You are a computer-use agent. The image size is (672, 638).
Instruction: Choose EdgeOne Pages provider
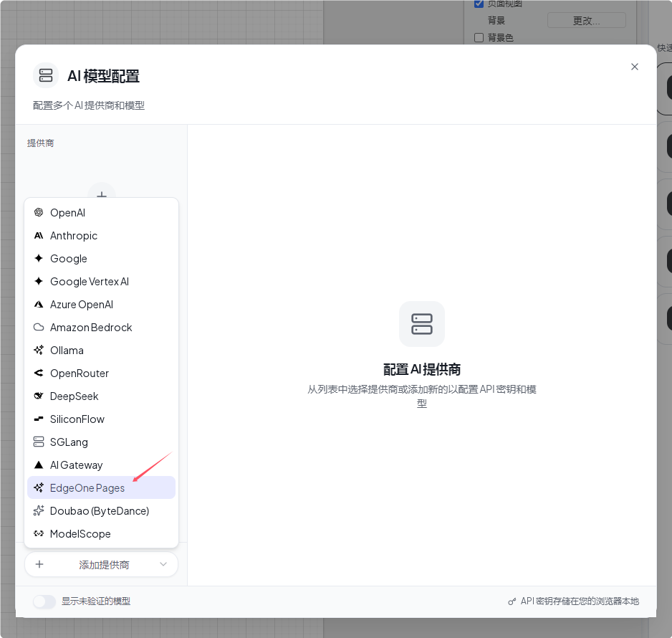pyautogui.click(x=102, y=487)
